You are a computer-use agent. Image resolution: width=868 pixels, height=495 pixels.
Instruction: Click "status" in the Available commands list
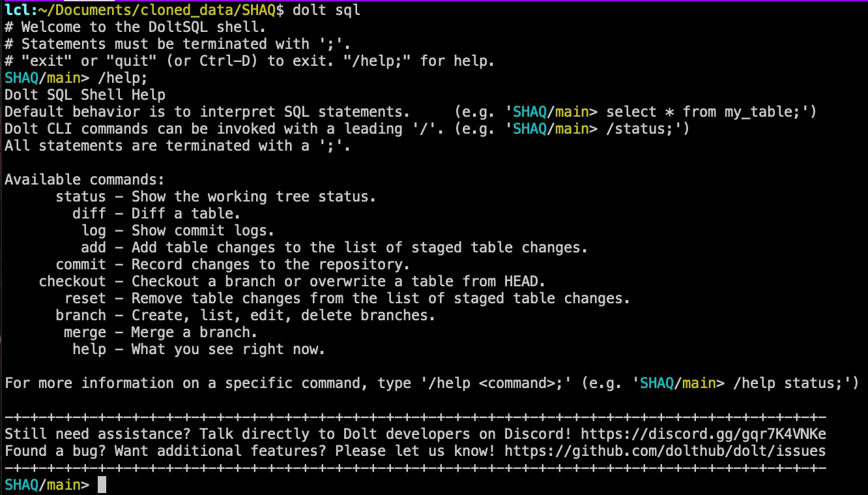pyautogui.click(x=80, y=196)
